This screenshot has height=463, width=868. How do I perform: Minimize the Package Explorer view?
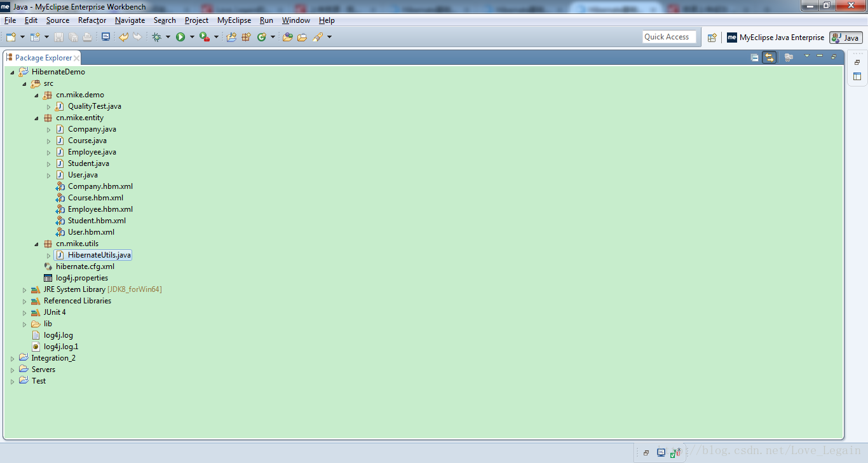pyautogui.click(x=820, y=57)
